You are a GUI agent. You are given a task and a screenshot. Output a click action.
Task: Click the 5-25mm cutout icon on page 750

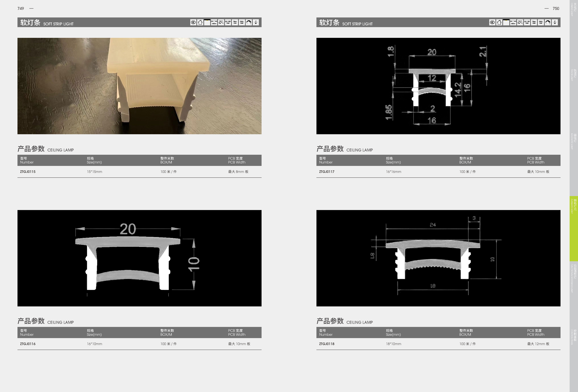(513, 22)
